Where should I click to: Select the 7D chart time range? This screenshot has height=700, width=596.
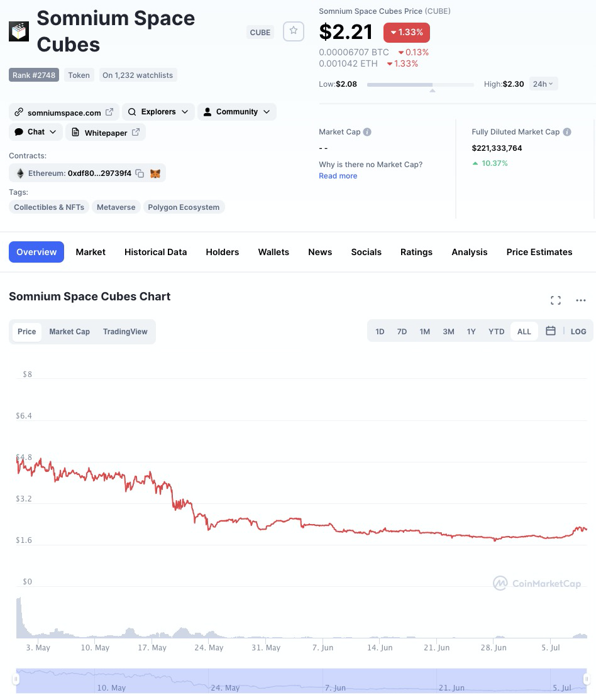[402, 332]
